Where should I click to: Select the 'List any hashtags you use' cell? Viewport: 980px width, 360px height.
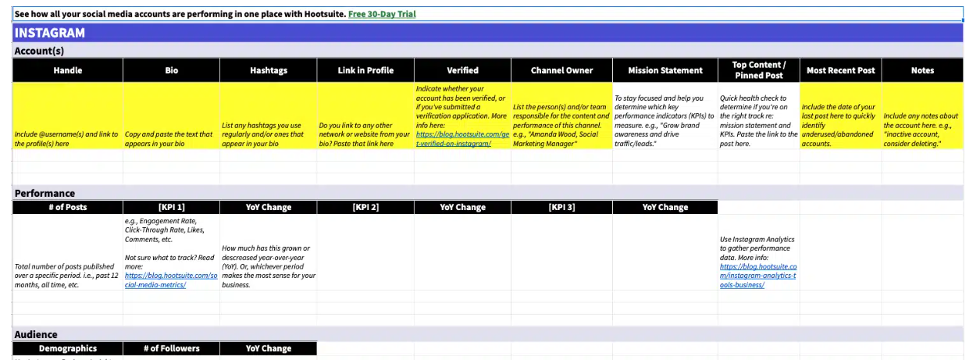pos(269,116)
